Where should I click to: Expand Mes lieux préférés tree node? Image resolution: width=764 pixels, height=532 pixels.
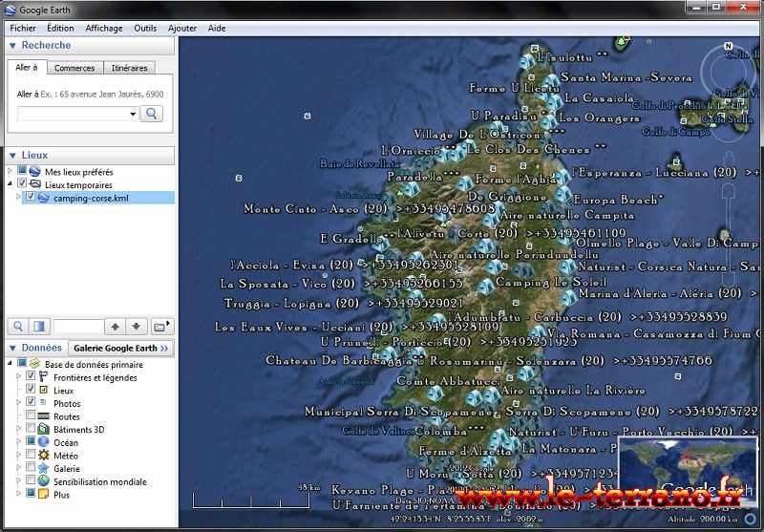(x=10, y=172)
